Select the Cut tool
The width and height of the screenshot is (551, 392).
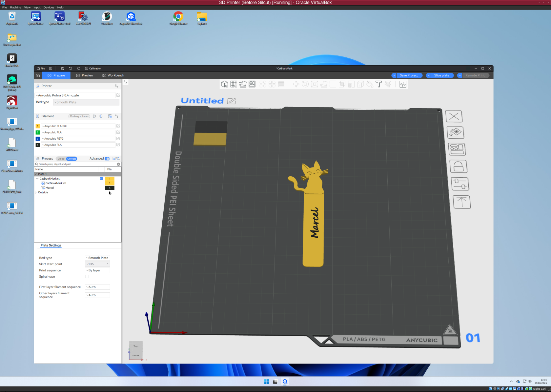(333, 84)
